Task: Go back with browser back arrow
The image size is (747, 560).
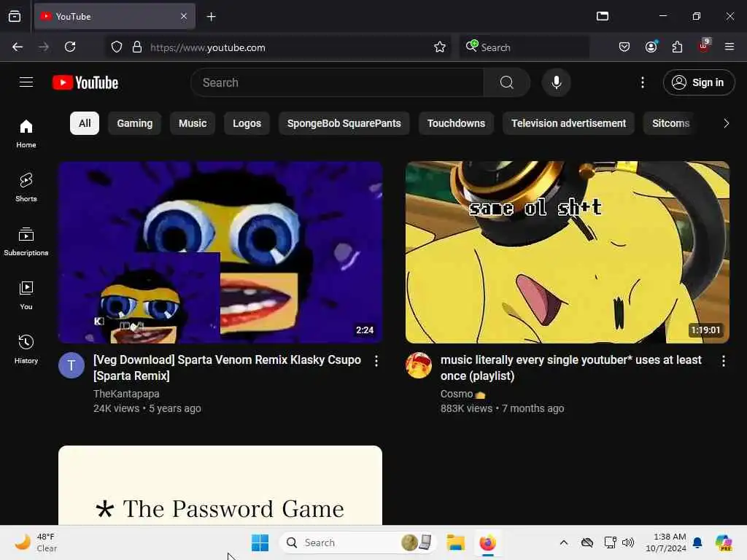Action: [18, 47]
